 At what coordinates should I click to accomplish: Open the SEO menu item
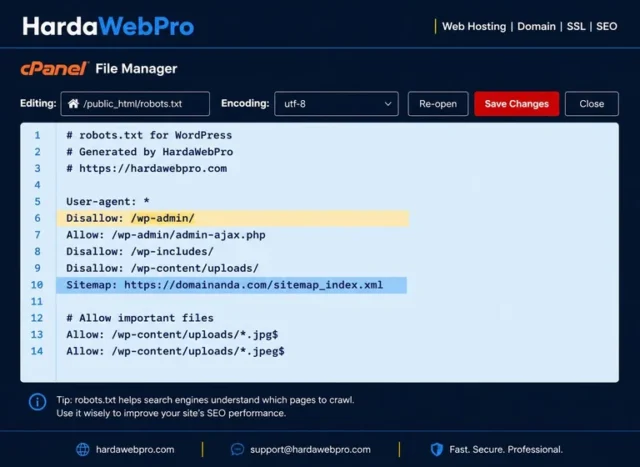click(x=607, y=27)
